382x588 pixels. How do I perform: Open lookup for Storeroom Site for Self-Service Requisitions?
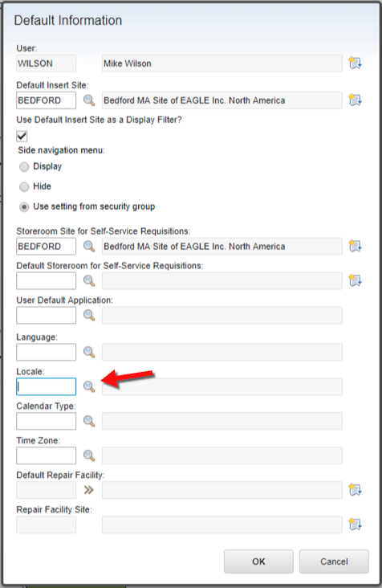pyautogui.click(x=89, y=246)
